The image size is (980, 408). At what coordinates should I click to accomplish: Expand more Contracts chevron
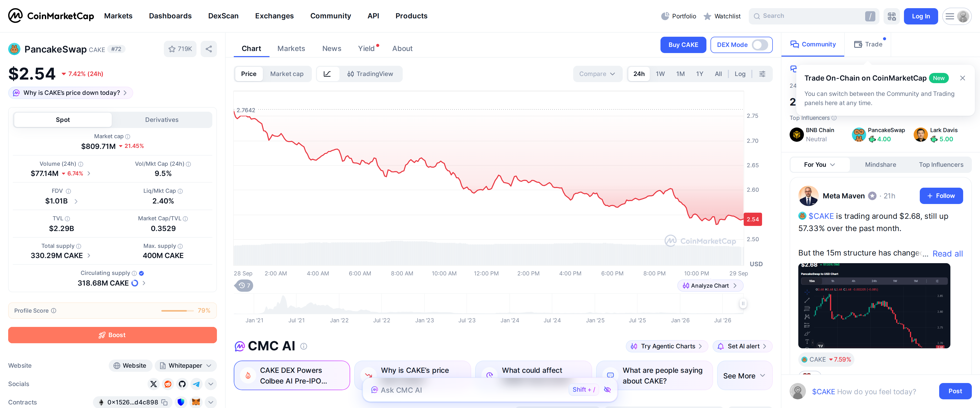(x=211, y=402)
